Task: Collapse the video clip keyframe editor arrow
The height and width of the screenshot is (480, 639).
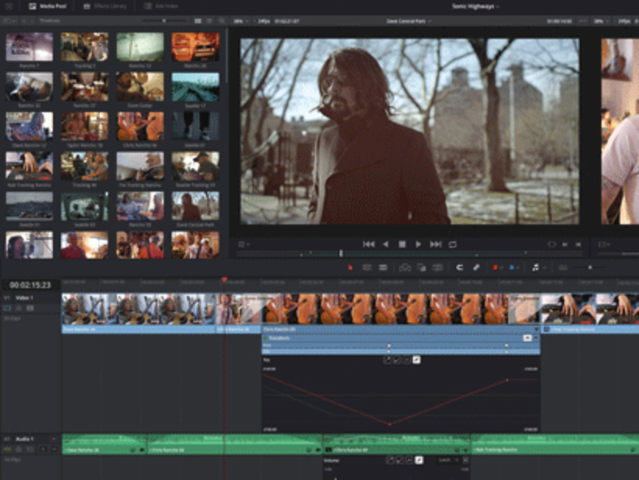Action: coord(536,329)
